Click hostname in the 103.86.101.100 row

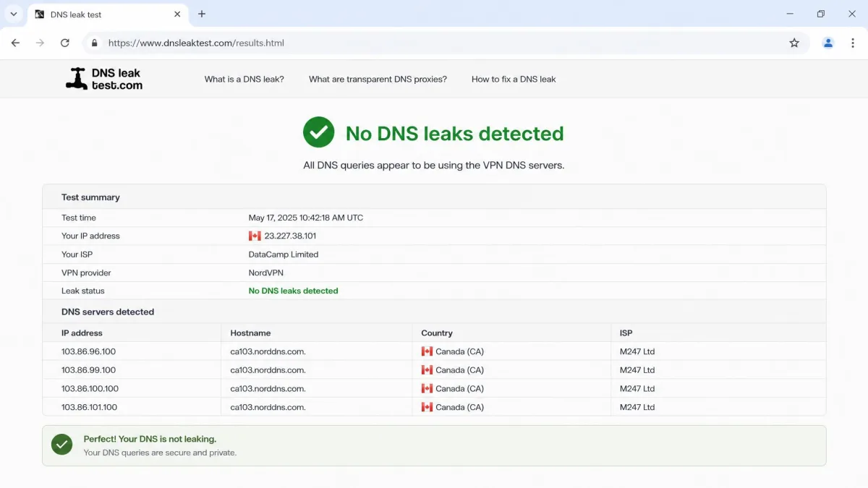point(268,407)
